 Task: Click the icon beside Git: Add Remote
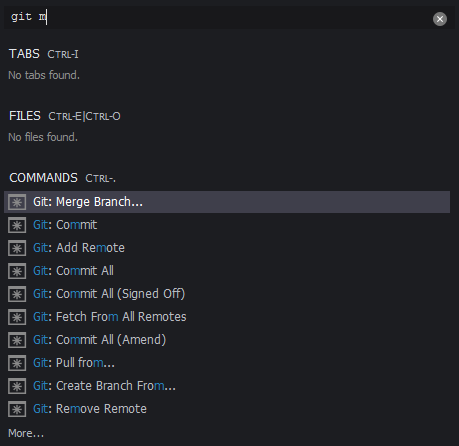[17, 248]
